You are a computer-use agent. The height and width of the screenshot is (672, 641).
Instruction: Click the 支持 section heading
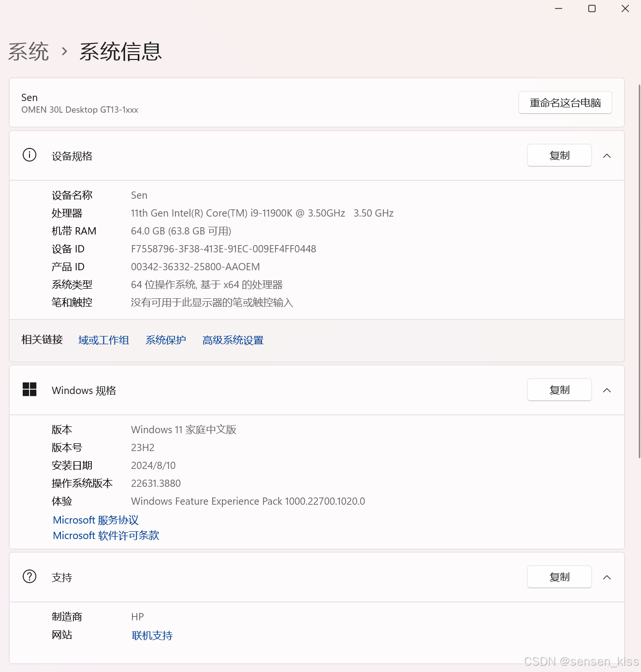(62, 578)
